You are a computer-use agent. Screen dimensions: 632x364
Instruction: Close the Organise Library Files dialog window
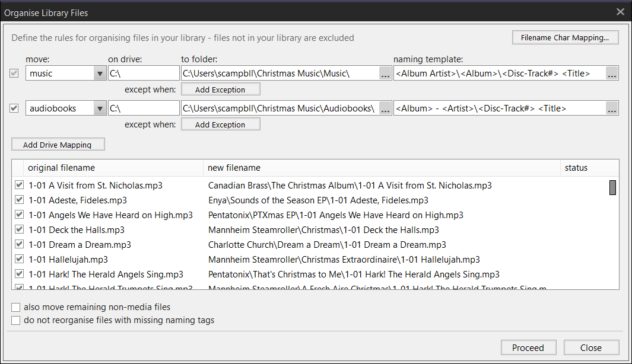(620, 12)
